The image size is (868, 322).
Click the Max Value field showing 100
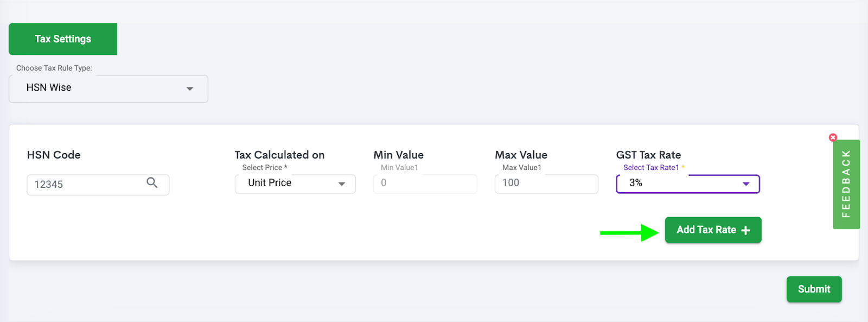pyautogui.click(x=546, y=184)
